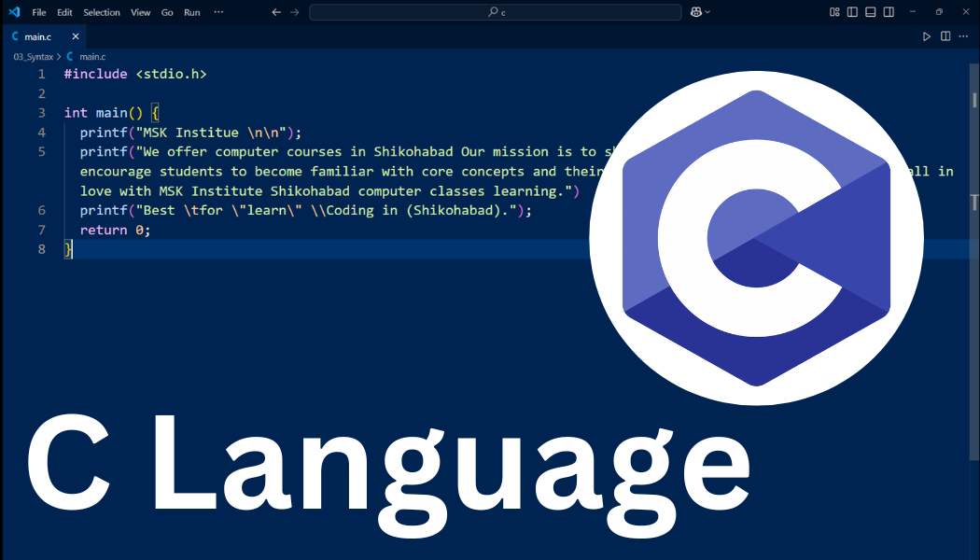Click the 'return 0;' statement
The image size is (980, 560).
click(x=115, y=230)
